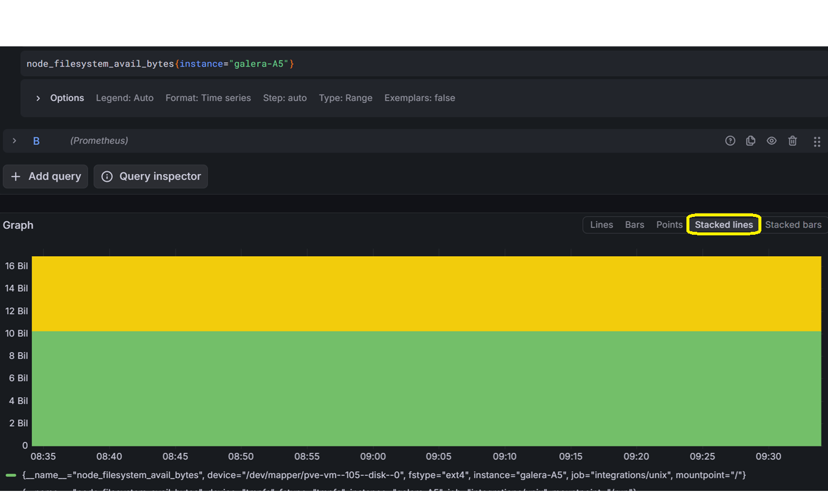Click the 10 Bil y-axis label
This screenshot has width=828, height=504.
[x=17, y=333]
